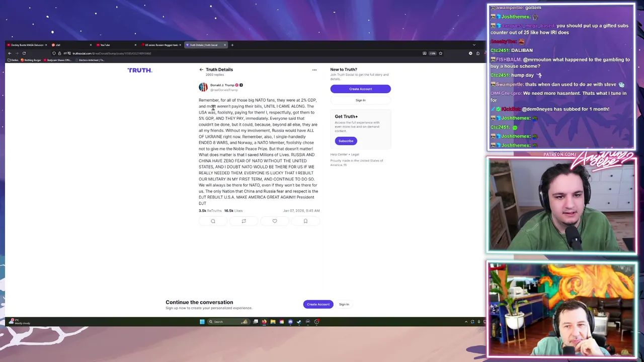This screenshot has width=644, height=362.
Task: Click the 3.5k ReTruths count
Action: [210, 211]
